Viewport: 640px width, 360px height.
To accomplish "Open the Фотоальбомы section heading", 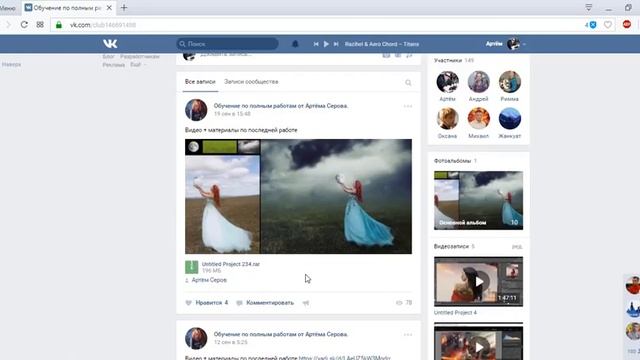I will [x=455, y=161].
